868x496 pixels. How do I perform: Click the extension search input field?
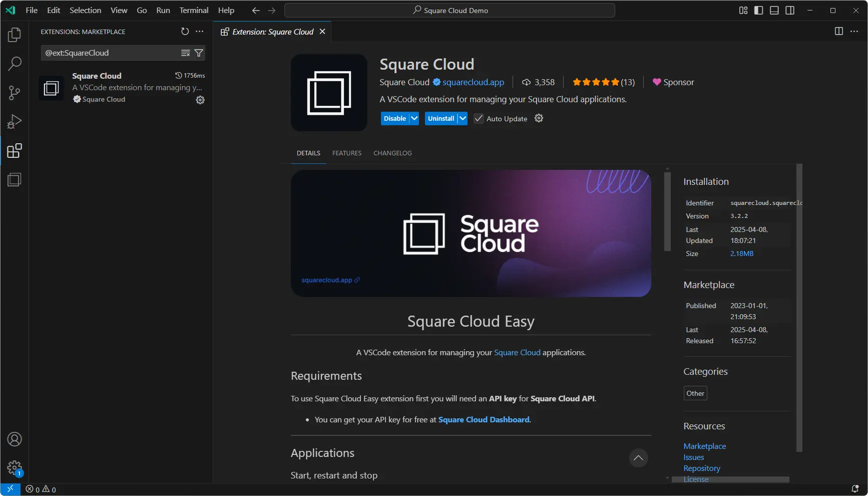[110, 53]
